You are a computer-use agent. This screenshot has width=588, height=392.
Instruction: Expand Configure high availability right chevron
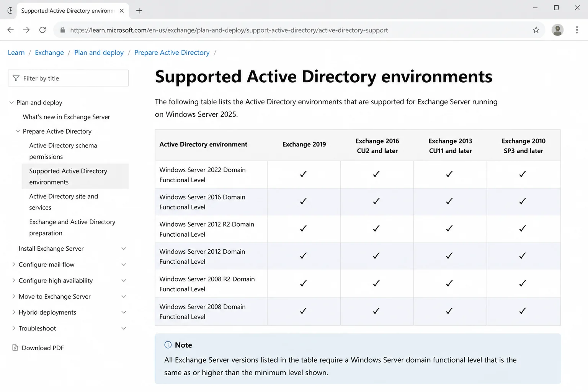[124, 281]
